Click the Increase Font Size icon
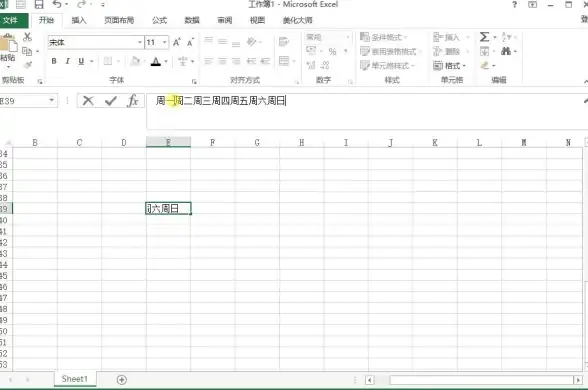The image size is (588, 390). (177, 42)
